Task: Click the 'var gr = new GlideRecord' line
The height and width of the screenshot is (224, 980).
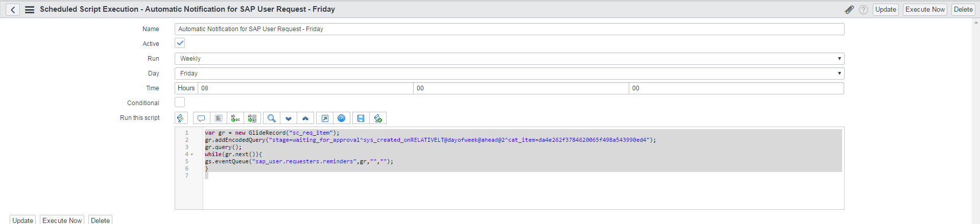Action: point(272,133)
